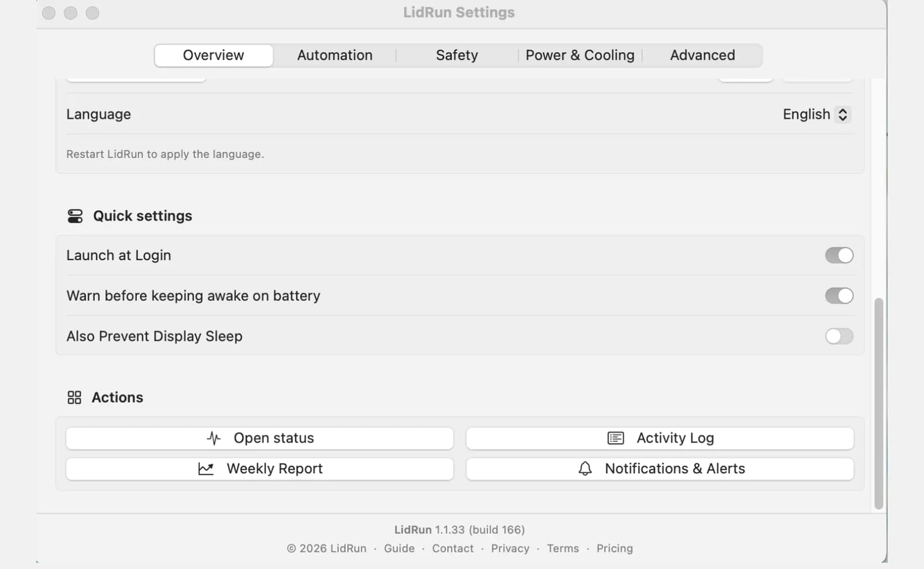924x569 pixels.
Task: Enable Also Prevent Display Sleep
Action: coord(839,336)
